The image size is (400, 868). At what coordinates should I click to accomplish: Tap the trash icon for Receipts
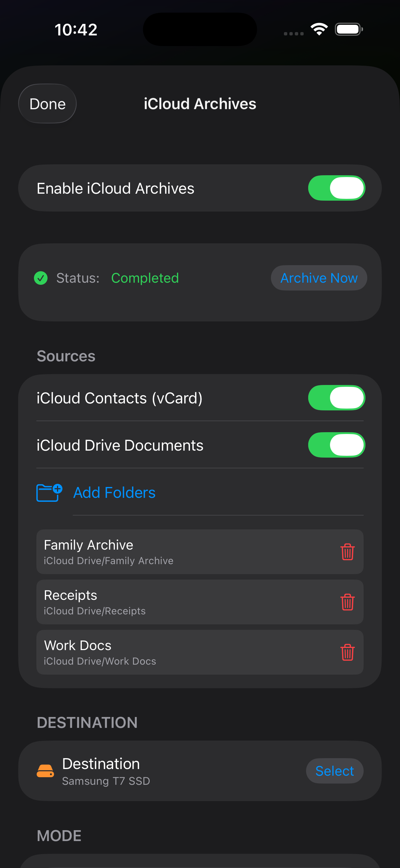tap(347, 602)
